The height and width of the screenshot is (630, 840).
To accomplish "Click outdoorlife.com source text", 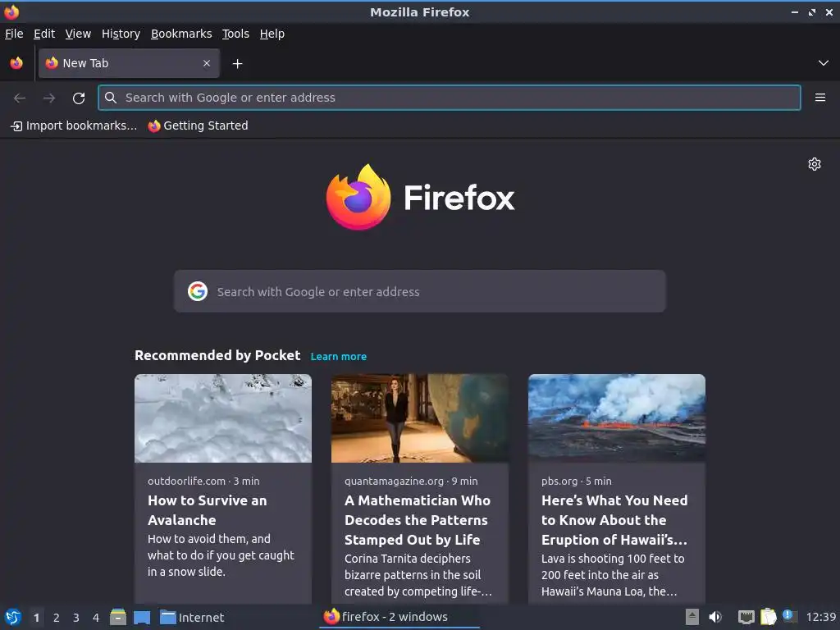I will coord(186,481).
